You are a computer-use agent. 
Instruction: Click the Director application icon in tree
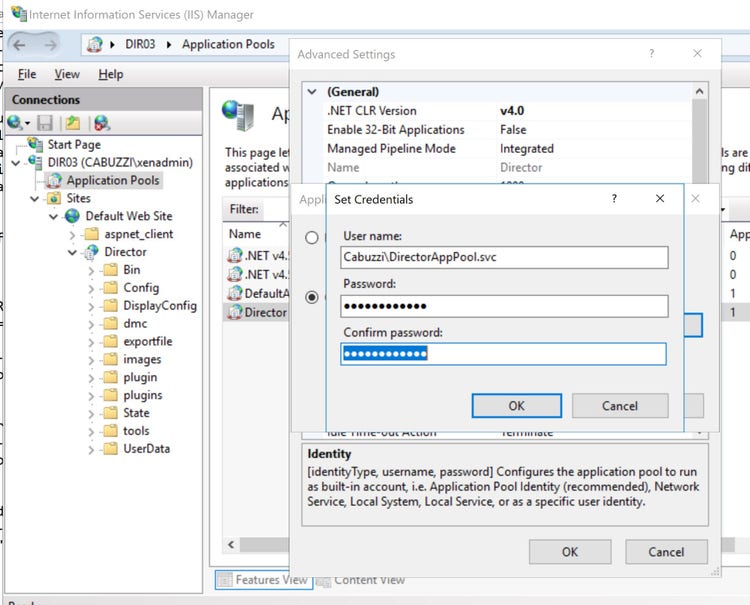91,252
